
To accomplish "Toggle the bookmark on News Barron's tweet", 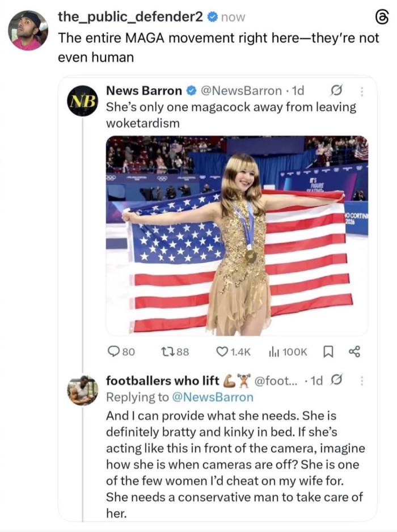I will pyautogui.click(x=327, y=352).
